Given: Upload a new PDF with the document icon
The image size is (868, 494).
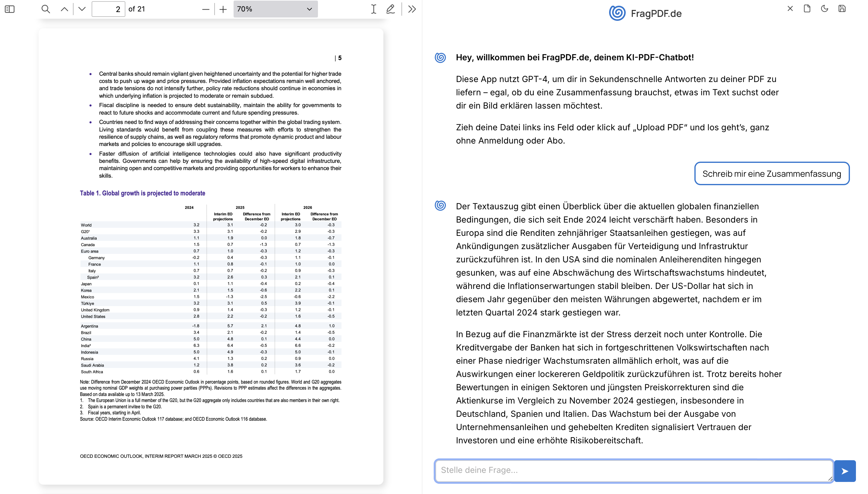Looking at the screenshot, I should click(807, 8).
